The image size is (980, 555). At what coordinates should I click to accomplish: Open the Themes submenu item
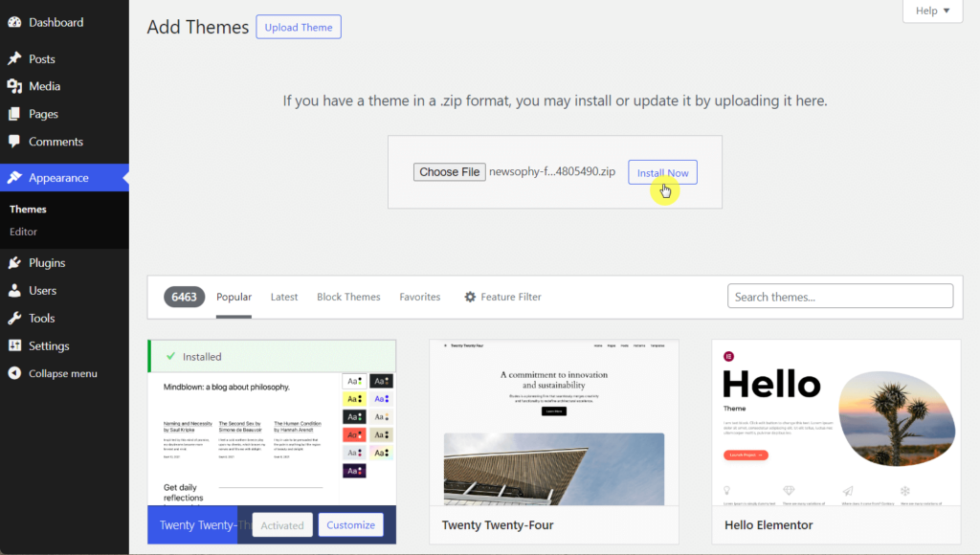pos(28,209)
